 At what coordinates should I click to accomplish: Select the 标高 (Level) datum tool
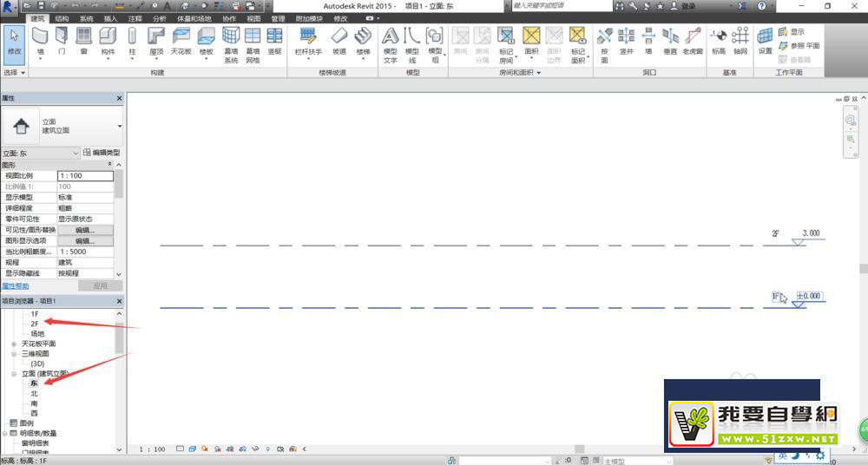point(719,42)
